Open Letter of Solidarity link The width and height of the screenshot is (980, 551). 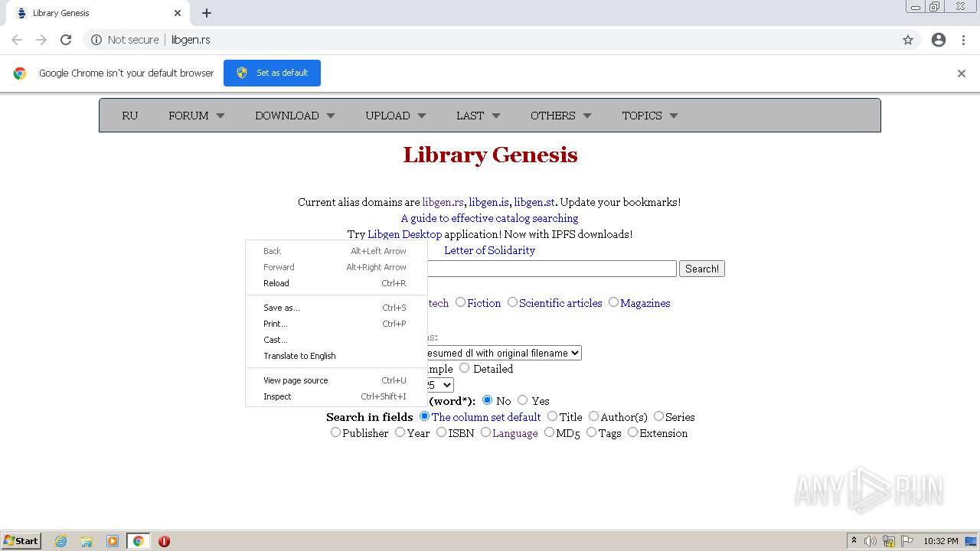tap(490, 250)
